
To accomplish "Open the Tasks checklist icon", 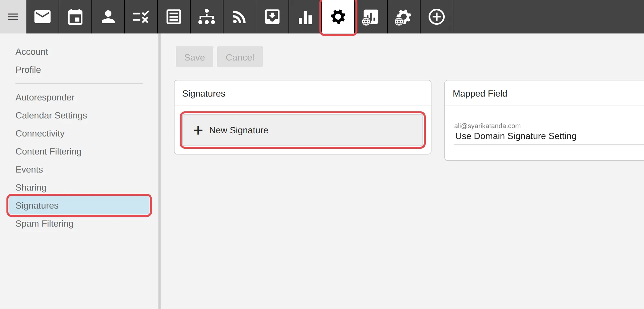I will point(141,17).
